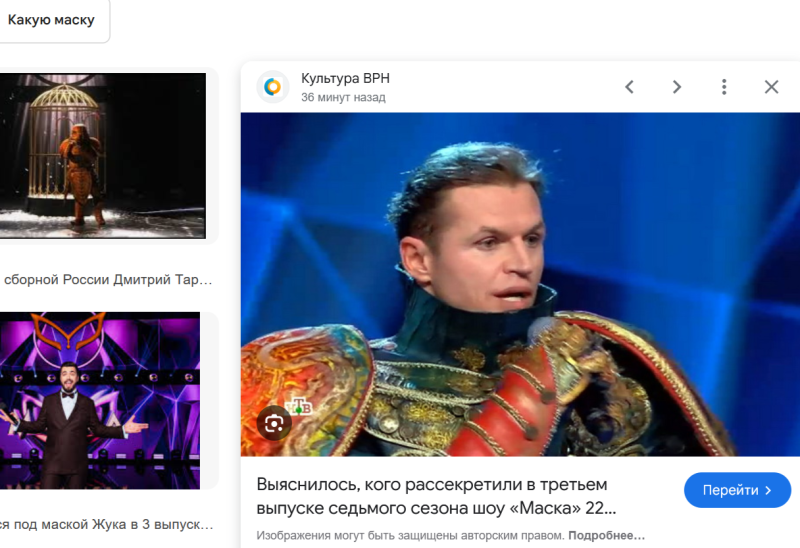Open the thumbnail of host in suit
800x548 pixels.
(99, 401)
